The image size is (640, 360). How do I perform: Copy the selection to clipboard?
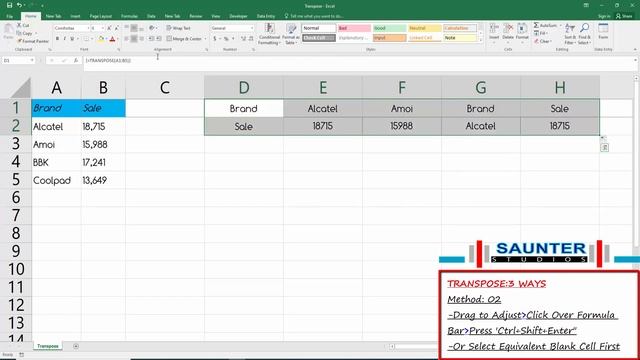[x=25, y=33]
